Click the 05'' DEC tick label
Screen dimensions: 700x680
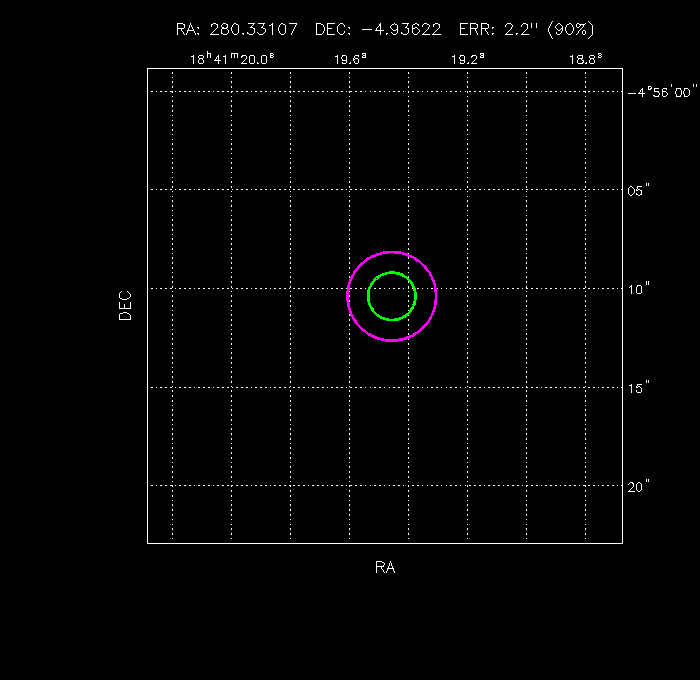point(639,189)
